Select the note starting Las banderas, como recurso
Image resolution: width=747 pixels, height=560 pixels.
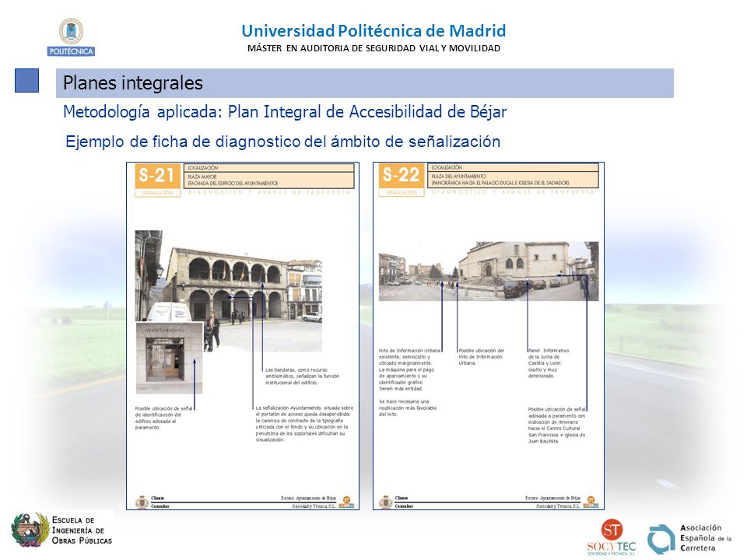pyautogui.click(x=303, y=376)
